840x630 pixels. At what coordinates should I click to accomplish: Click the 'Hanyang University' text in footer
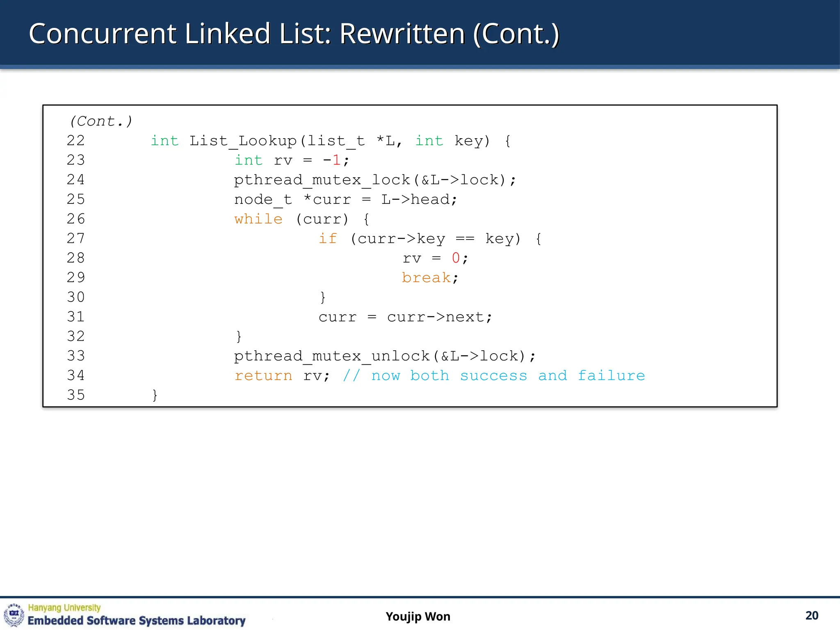point(64,607)
